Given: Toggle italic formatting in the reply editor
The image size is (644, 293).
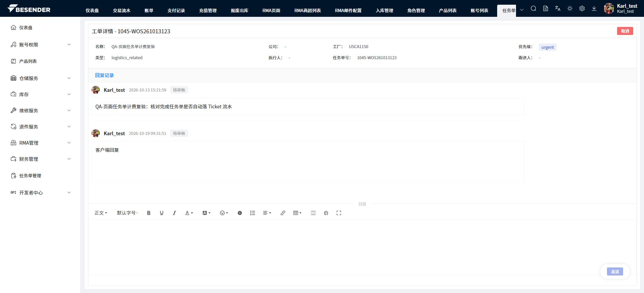Looking at the screenshot, I should coord(174,213).
